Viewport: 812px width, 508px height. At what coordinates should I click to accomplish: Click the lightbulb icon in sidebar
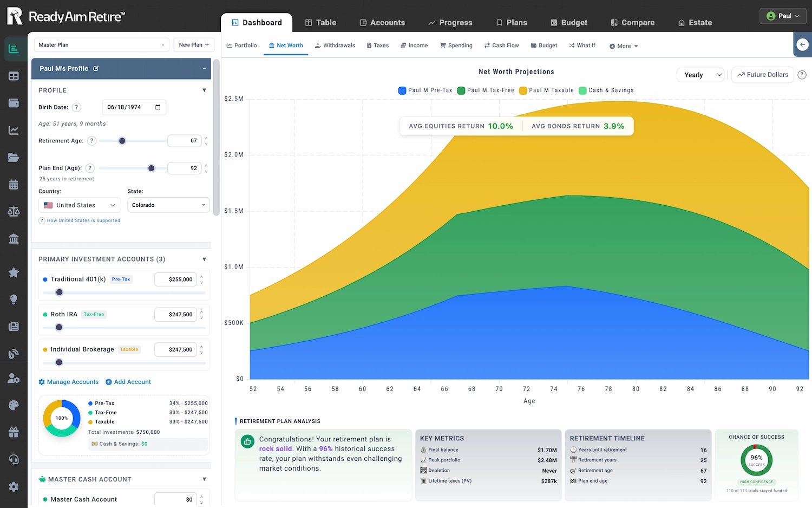14,299
